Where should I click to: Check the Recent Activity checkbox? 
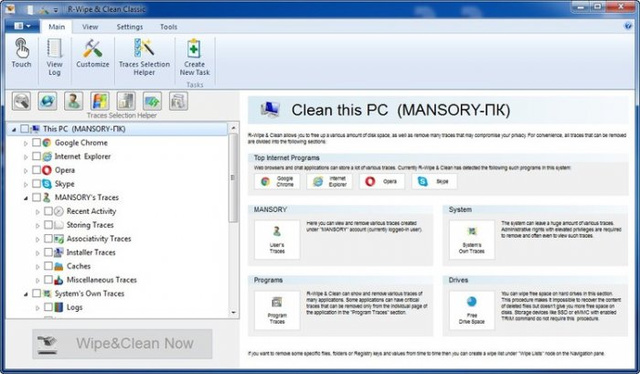click(x=48, y=211)
